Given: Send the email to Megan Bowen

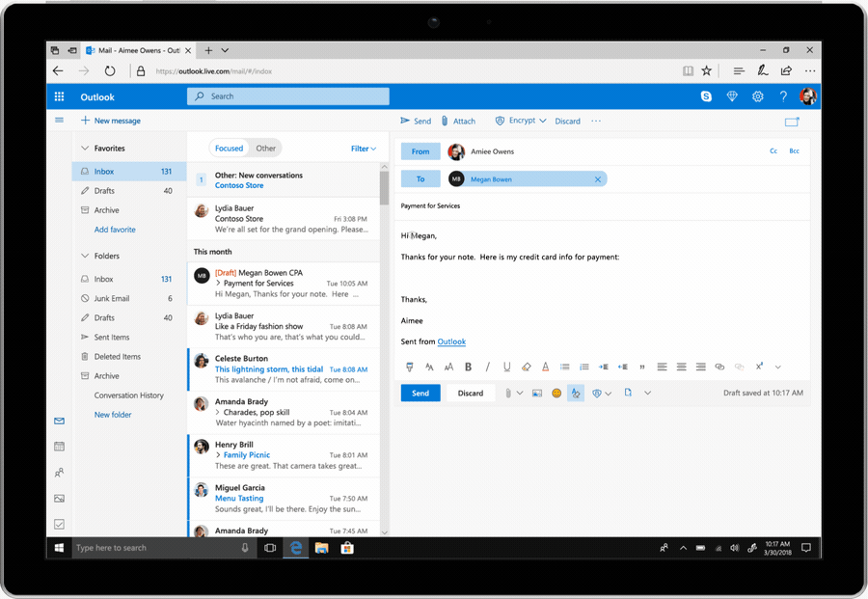Looking at the screenshot, I should tap(420, 393).
